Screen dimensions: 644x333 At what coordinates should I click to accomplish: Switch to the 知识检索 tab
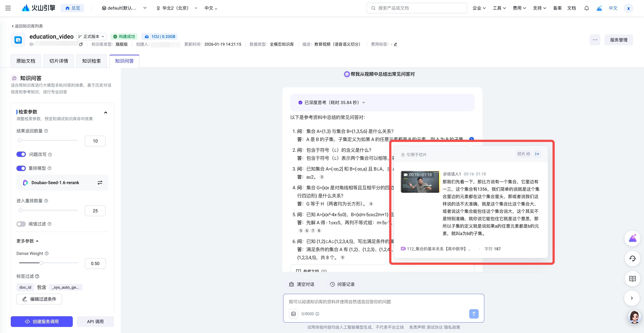[91, 61]
